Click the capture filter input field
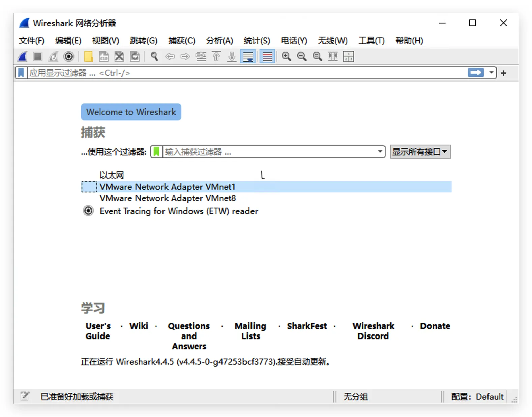Screen dimensions: 532x417 tap(270, 152)
